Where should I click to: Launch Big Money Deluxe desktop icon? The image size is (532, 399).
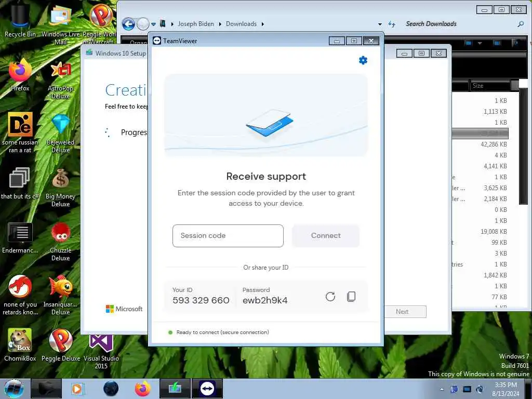pyautogui.click(x=60, y=188)
